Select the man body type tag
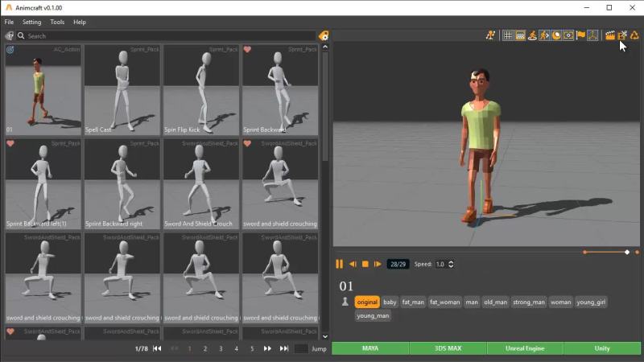This screenshot has height=362, width=644. tap(472, 302)
